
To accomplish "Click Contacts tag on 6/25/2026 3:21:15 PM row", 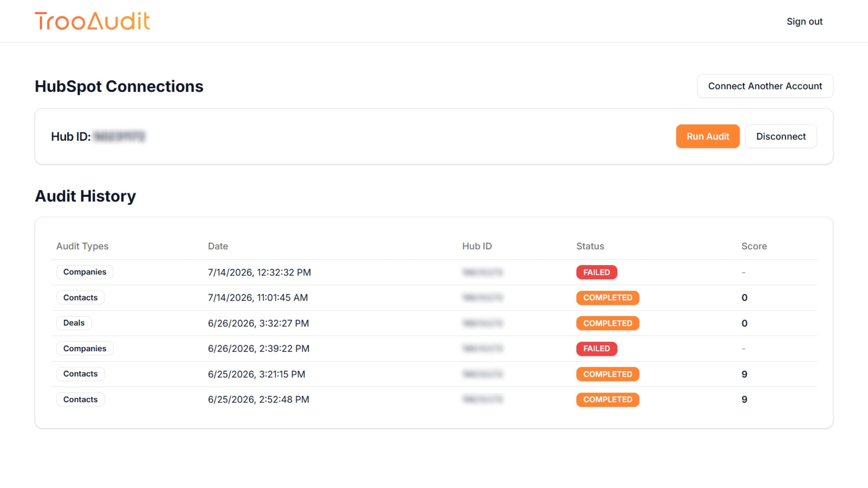I will (80, 374).
